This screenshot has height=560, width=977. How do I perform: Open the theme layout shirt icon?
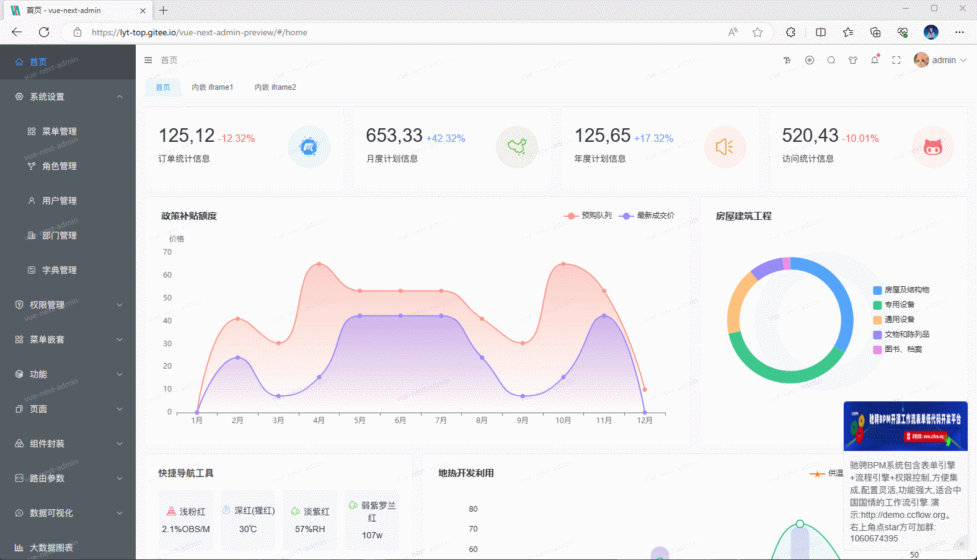pos(853,60)
